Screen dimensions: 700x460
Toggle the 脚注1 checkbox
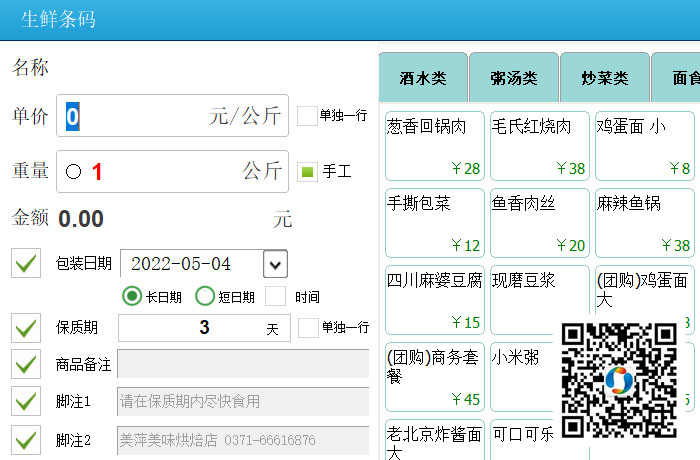tap(27, 401)
